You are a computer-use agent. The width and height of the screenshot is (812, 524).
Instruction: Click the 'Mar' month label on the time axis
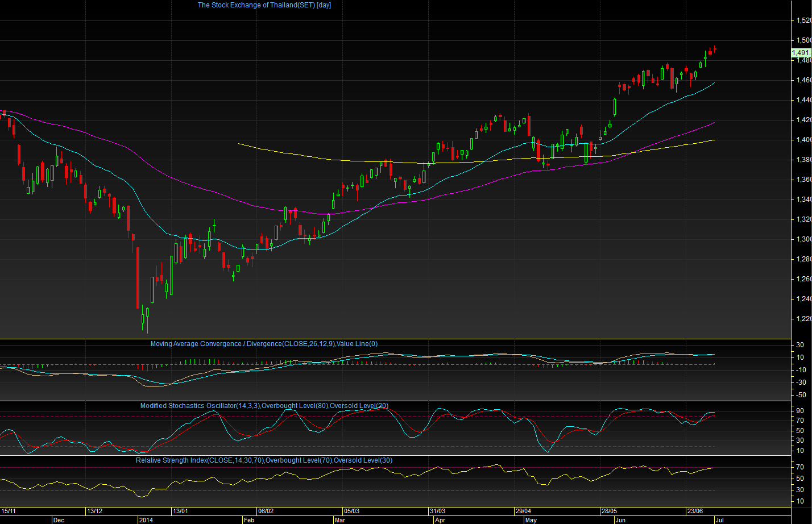[340, 519]
